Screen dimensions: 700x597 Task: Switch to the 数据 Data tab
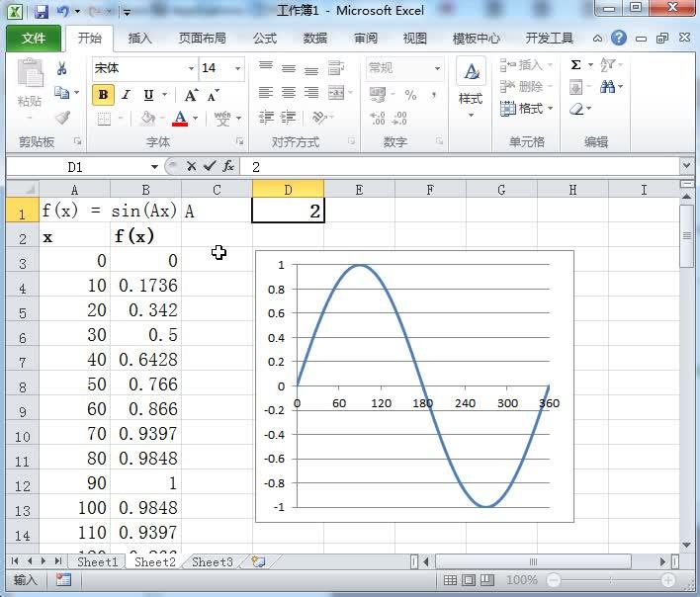click(x=315, y=39)
